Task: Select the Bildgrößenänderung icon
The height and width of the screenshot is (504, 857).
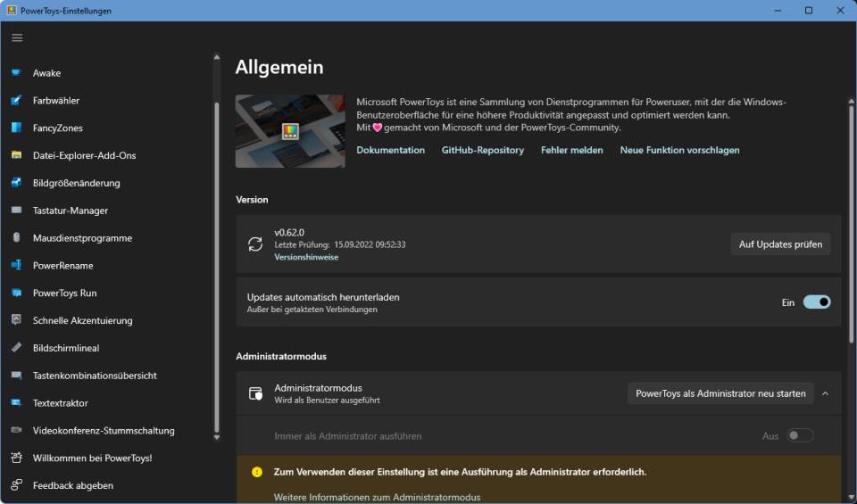Action: tap(16, 183)
